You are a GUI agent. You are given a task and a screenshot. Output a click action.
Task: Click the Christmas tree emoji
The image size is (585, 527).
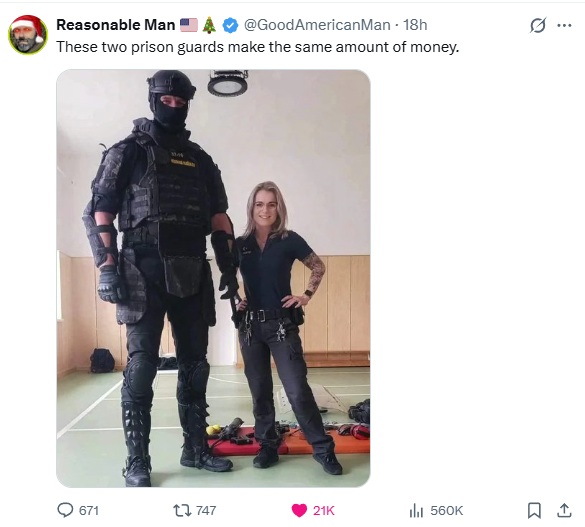click(209, 25)
